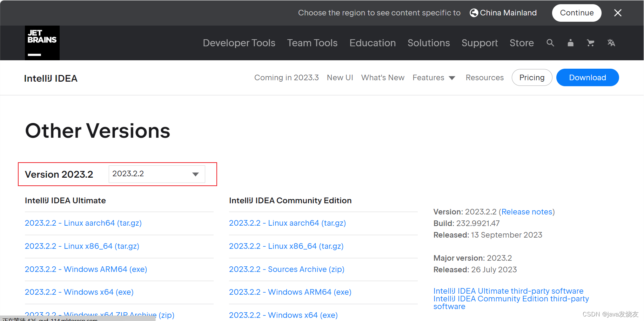Image resolution: width=644 pixels, height=321 pixels.
Task: Download Community 2023.2.2 Windows x64 exe
Action: 283,315
